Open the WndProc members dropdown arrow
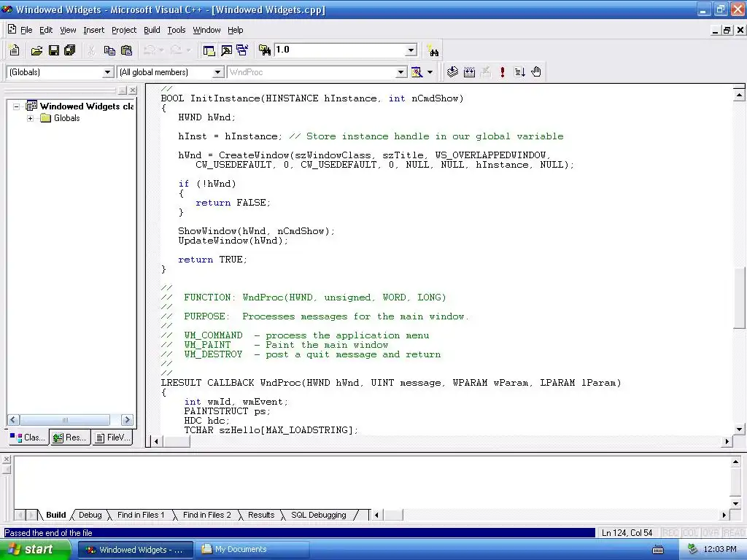This screenshot has height=560, width=747. [x=401, y=72]
